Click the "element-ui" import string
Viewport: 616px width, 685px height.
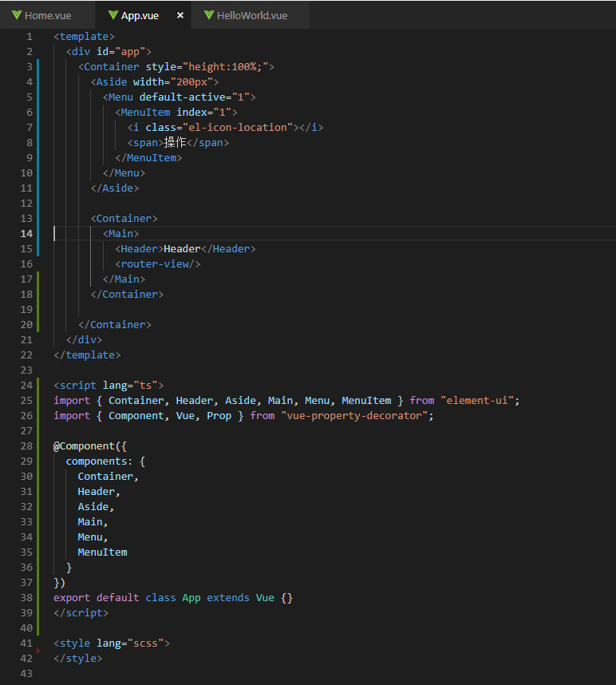476,401
